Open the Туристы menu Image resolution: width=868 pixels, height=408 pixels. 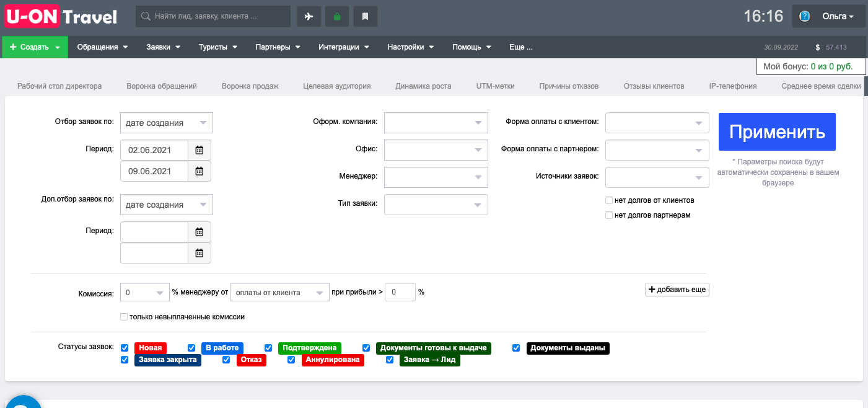click(x=217, y=47)
